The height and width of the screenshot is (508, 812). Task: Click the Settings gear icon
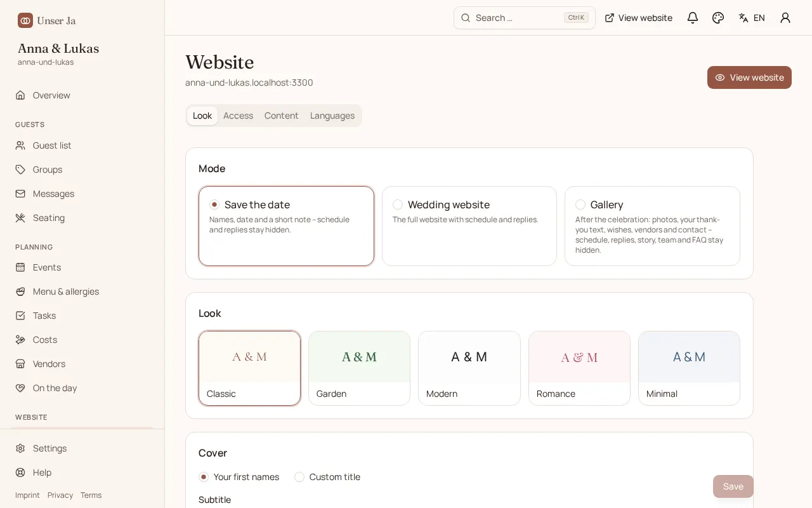pos(20,448)
